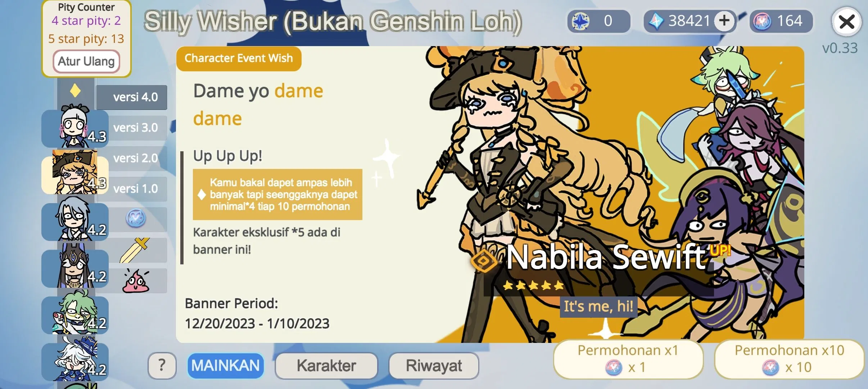
Task: Open the Karakter list
Action: click(326, 366)
